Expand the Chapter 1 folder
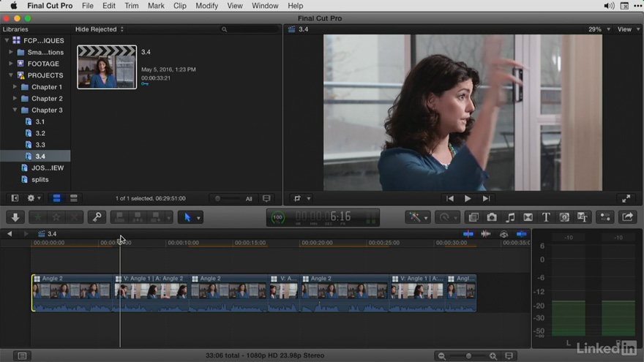 pos(15,87)
